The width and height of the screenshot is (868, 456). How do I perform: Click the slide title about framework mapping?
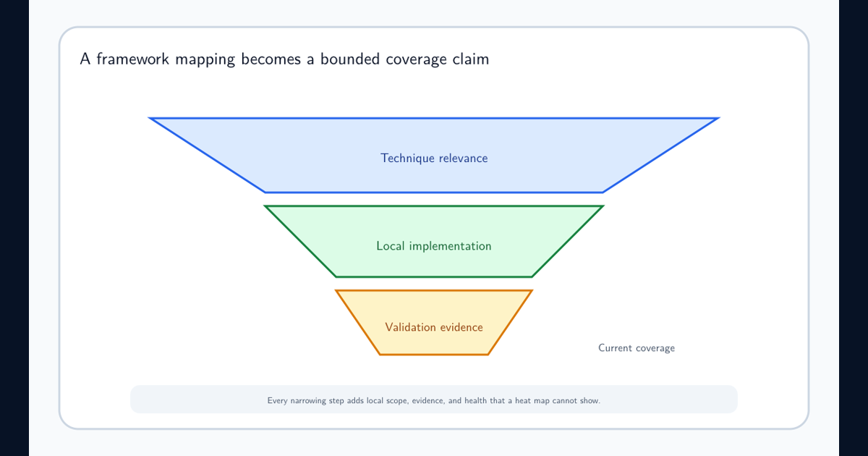point(284,59)
